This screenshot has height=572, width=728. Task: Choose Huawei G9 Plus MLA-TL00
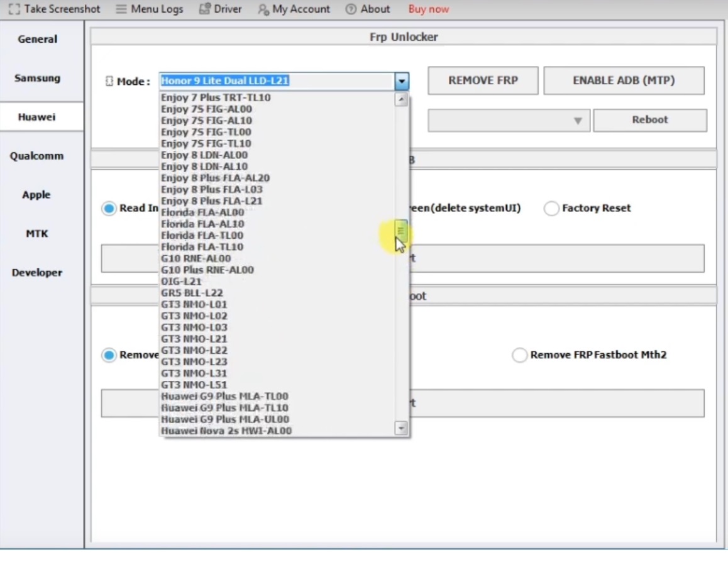[277, 396]
